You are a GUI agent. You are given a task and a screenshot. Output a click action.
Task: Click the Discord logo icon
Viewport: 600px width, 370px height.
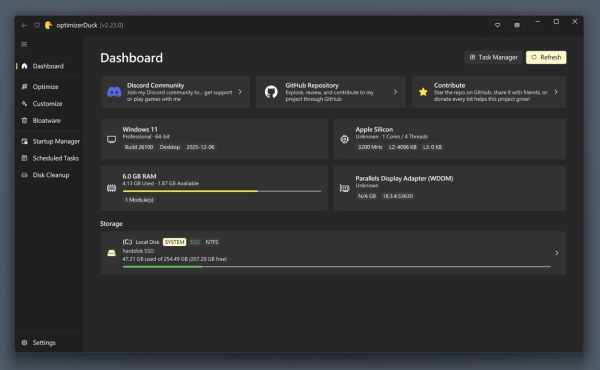pyautogui.click(x=114, y=92)
